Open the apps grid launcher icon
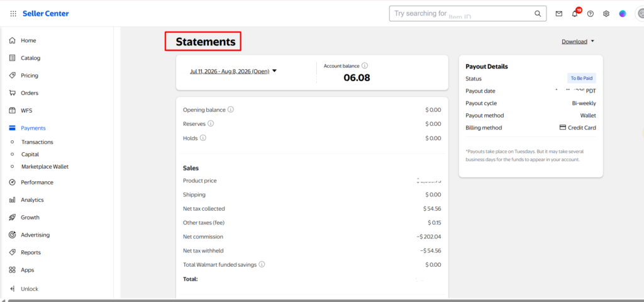The width and height of the screenshot is (644, 302). [13, 14]
